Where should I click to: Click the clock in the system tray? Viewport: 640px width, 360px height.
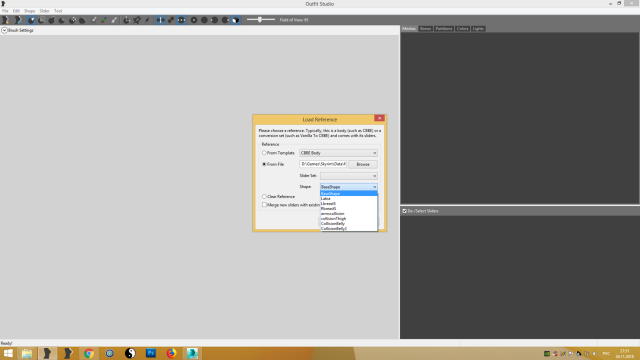[x=625, y=353]
